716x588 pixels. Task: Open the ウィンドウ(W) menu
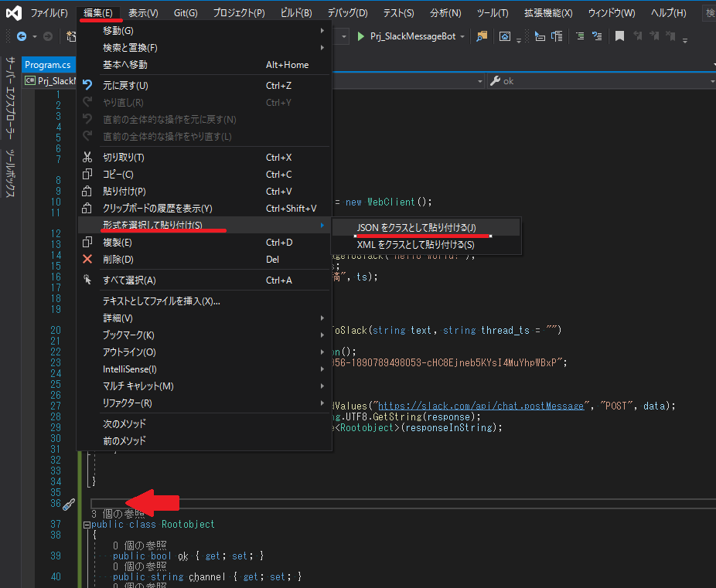612,13
